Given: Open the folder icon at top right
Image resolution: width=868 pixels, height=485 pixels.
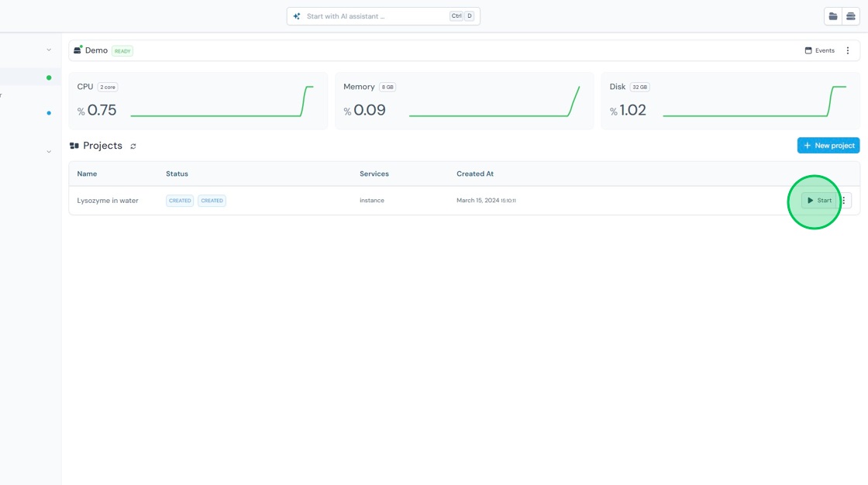Looking at the screenshot, I should tap(833, 16).
